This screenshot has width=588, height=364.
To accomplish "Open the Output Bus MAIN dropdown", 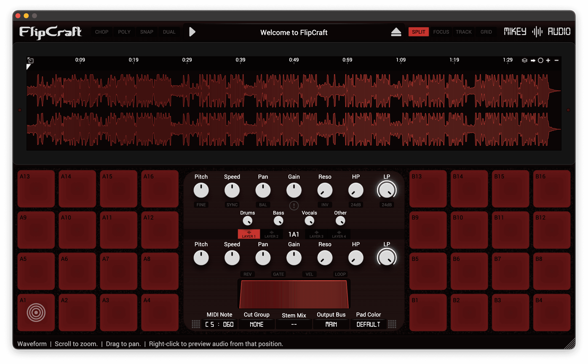I will (x=331, y=324).
